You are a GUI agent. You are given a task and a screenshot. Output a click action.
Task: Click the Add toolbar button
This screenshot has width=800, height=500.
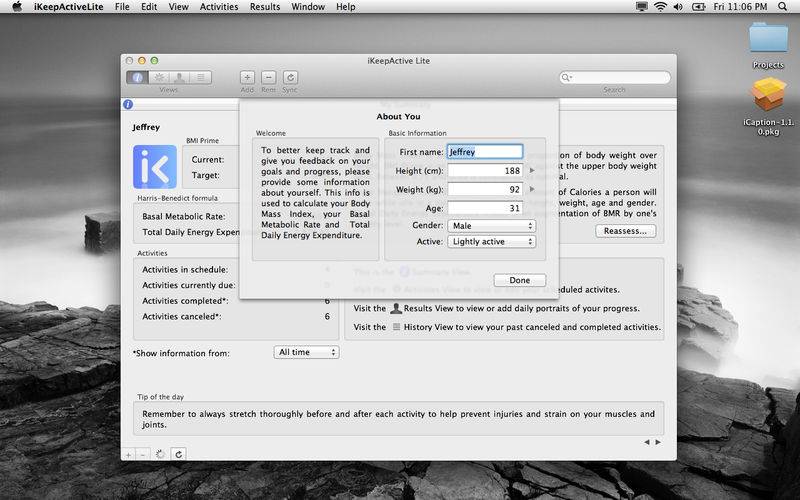tap(247, 78)
